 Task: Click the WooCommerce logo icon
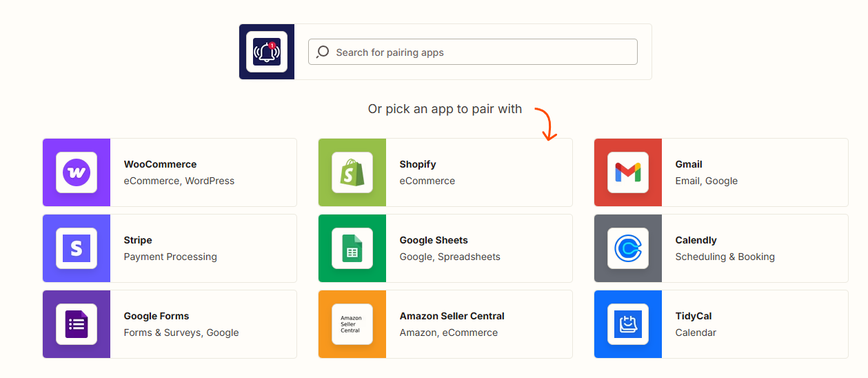click(77, 172)
